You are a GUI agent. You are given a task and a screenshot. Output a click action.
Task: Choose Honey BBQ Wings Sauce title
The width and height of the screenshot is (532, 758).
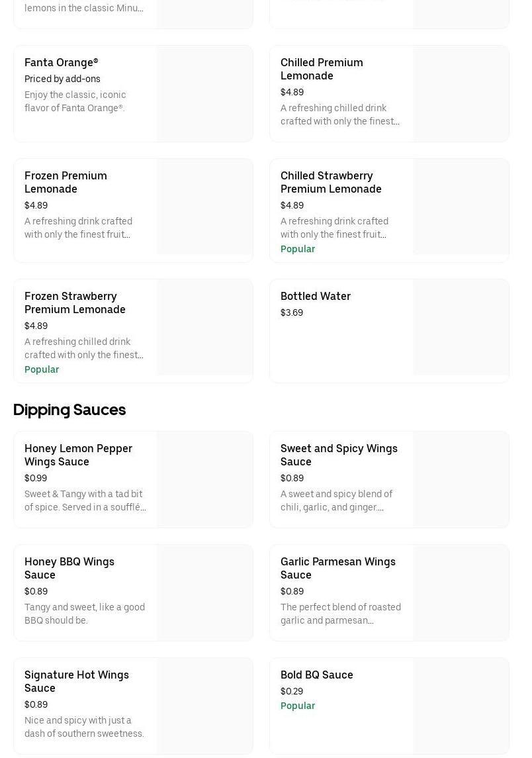coord(69,568)
